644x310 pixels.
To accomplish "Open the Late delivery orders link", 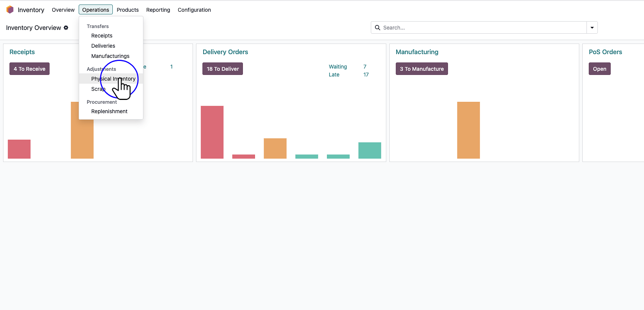I will (334, 75).
